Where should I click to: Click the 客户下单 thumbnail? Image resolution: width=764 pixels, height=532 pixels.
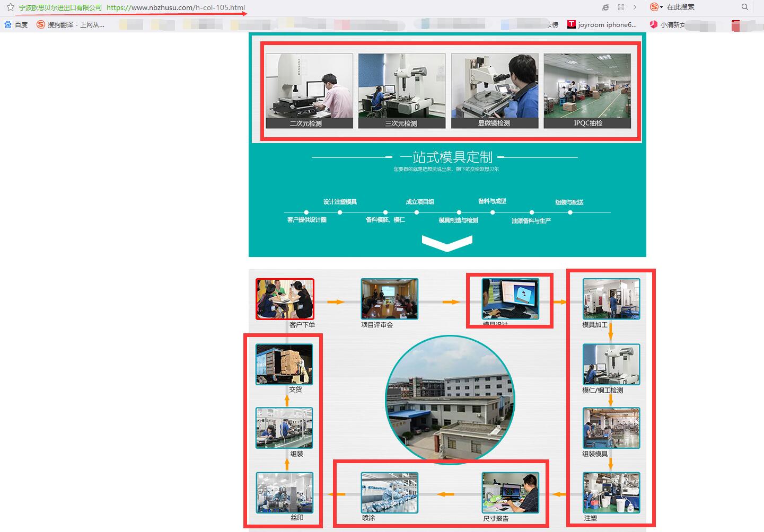pyautogui.click(x=285, y=299)
